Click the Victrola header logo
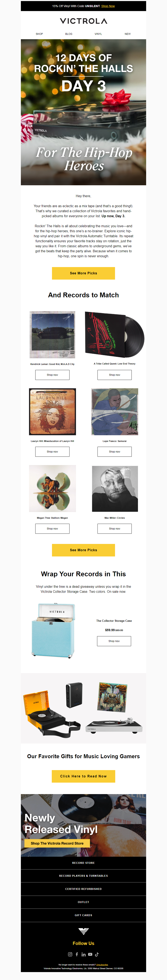167x980 pixels. 83,21
